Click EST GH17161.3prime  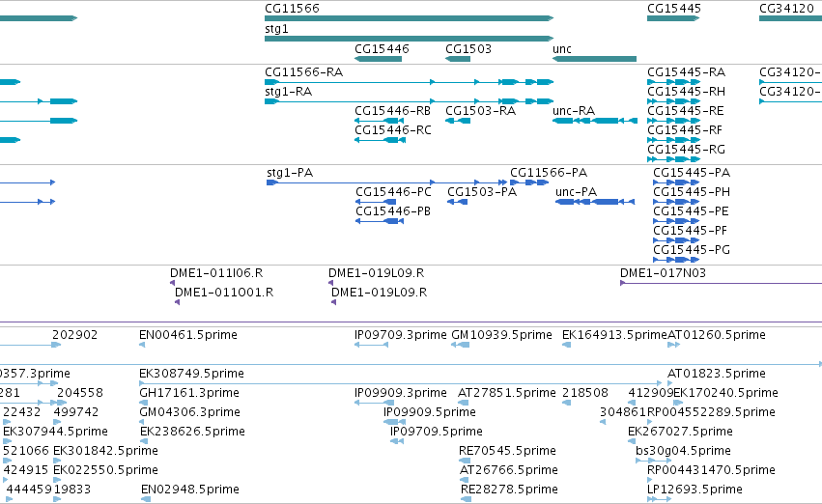[x=188, y=394]
